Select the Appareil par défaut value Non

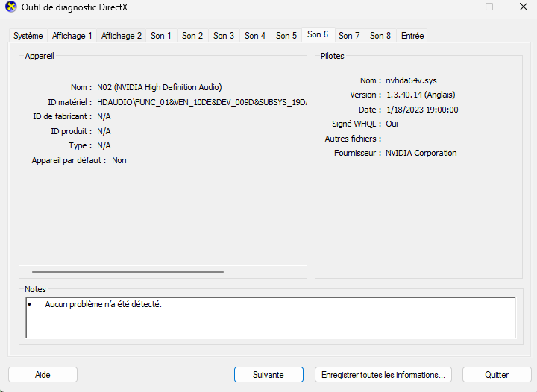click(x=119, y=160)
